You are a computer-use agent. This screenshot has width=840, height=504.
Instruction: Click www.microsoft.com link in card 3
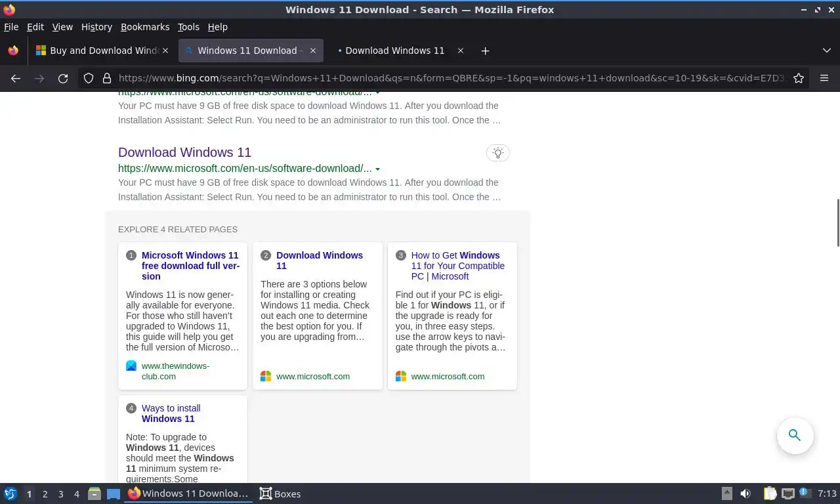[448, 377]
